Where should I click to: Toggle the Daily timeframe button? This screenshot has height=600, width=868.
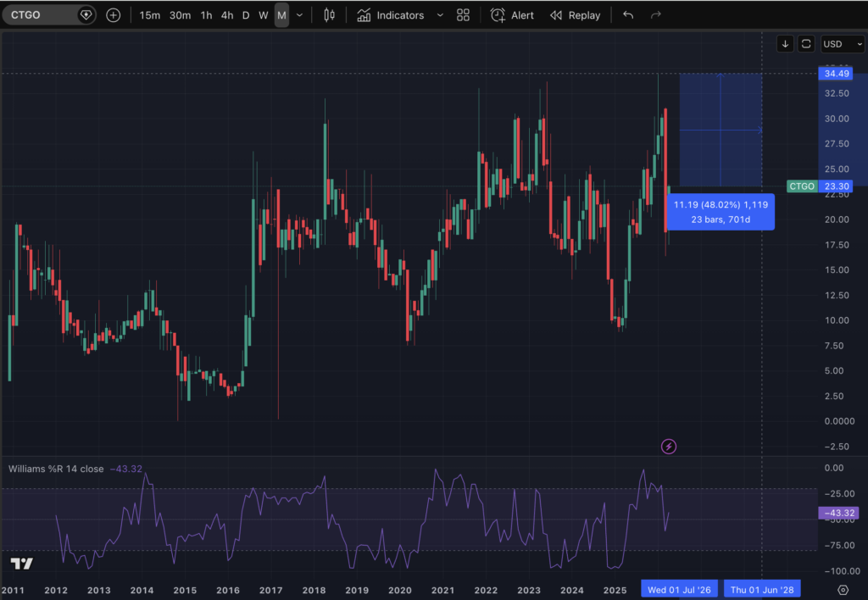tap(246, 15)
